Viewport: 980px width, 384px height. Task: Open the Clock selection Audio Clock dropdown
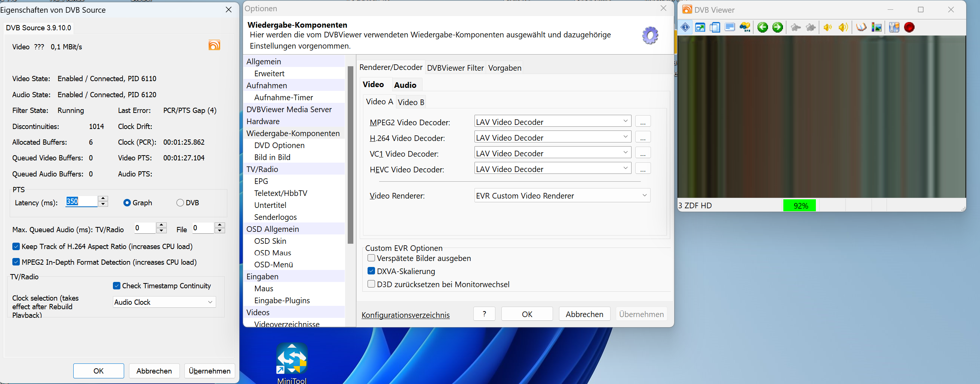(165, 302)
